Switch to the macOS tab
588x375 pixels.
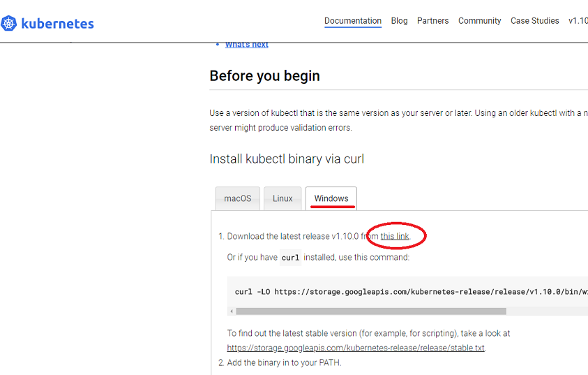coord(238,198)
